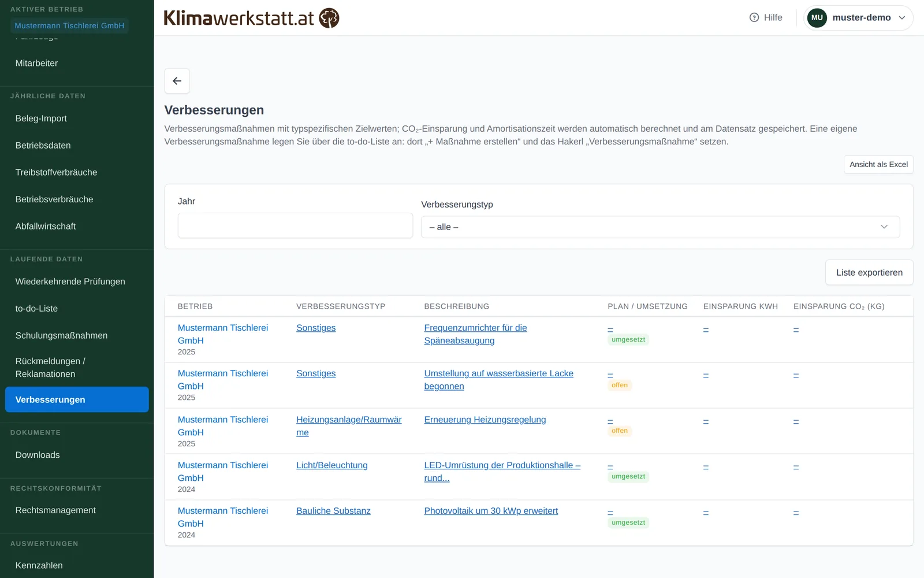Click the Einsparung kWh column header
This screenshot has height=578, width=924.
pyautogui.click(x=740, y=306)
